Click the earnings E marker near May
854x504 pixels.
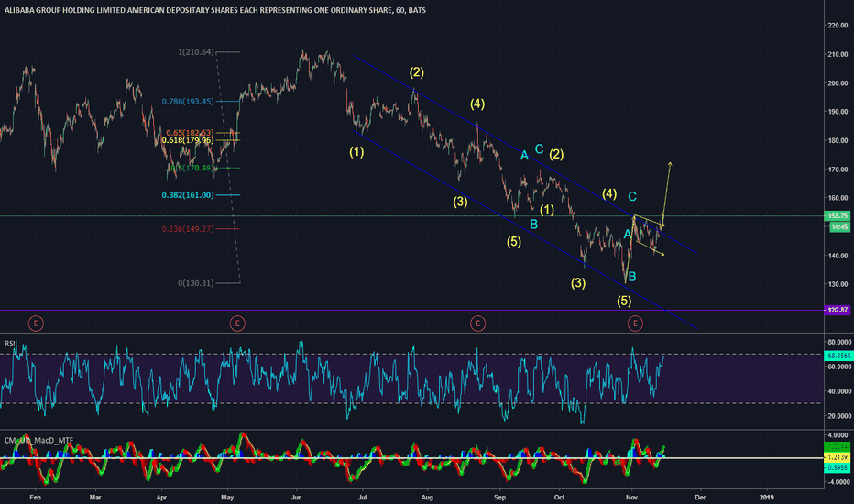point(237,323)
